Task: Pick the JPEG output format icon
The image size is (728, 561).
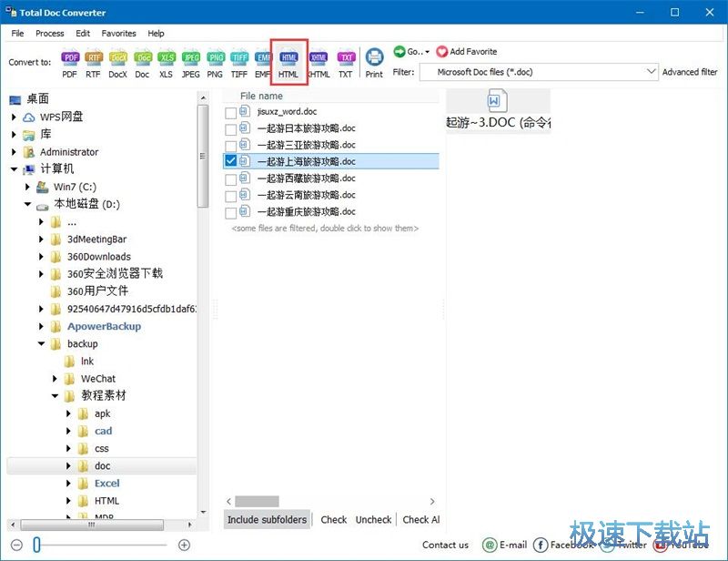Action: coord(191,59)
